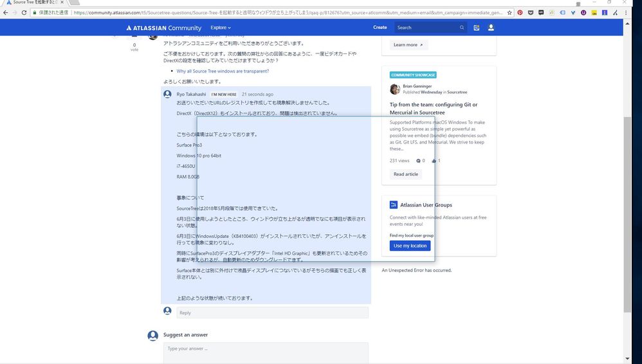Viewport: 642px width, 364px height.
Task: Open the Sourcetree category link
Action: coord(457,92)
